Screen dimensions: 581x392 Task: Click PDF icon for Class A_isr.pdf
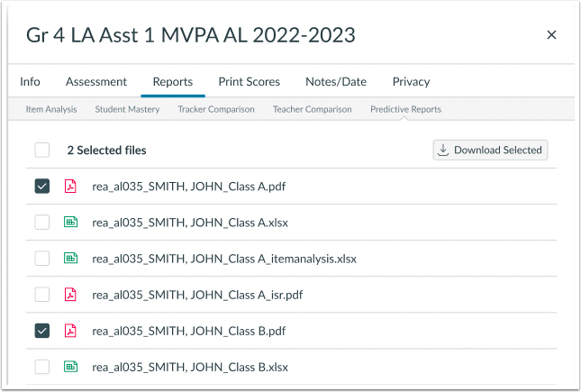pyautogui.click(x=70, y=295)
